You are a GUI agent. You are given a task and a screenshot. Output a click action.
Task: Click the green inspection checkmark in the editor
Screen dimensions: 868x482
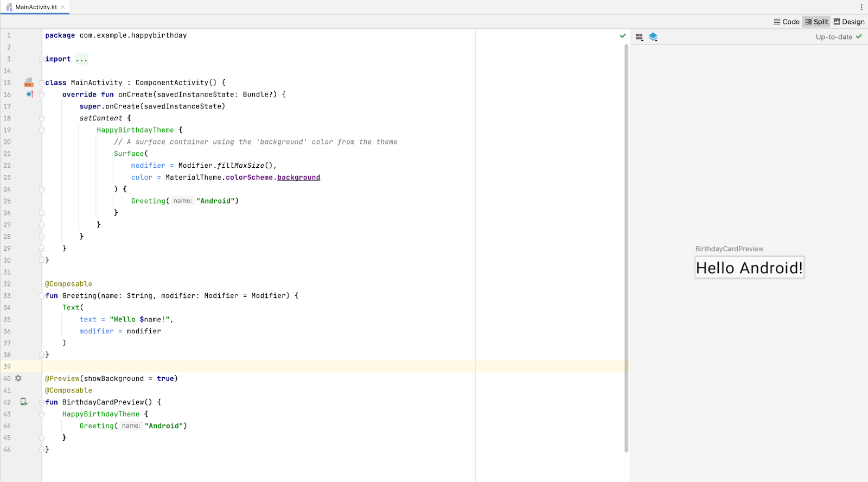point(623,36)
